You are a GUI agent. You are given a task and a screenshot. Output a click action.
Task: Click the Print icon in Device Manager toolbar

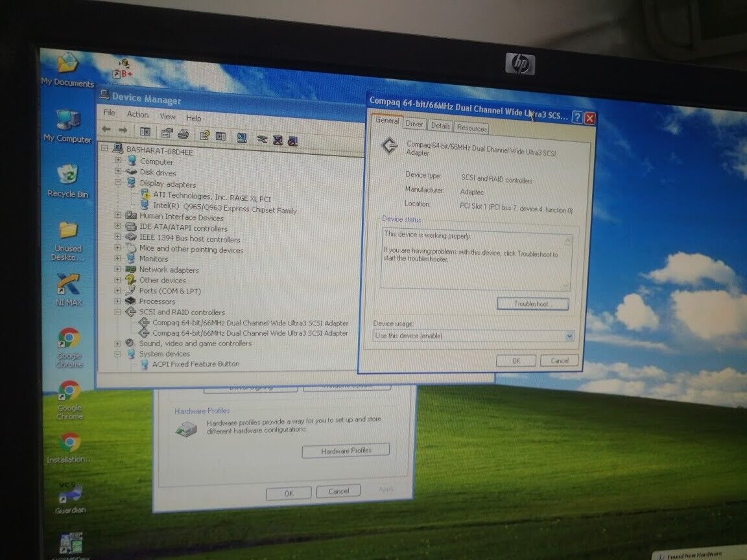pos(184,134)
